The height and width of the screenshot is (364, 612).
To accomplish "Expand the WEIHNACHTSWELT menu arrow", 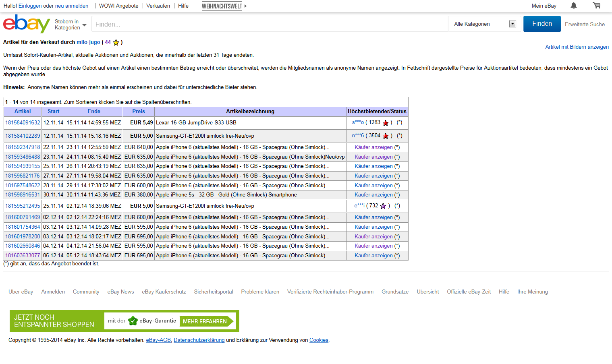I will pyautogui.click(x=245, y=6).
